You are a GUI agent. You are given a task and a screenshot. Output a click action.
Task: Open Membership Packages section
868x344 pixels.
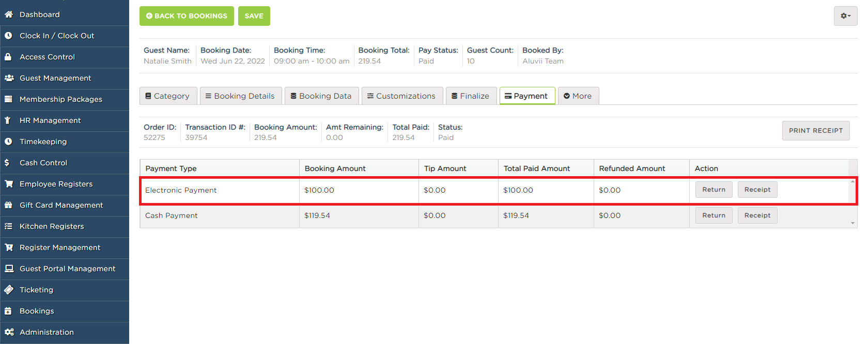pyautogui.click(x=65, y=99)
